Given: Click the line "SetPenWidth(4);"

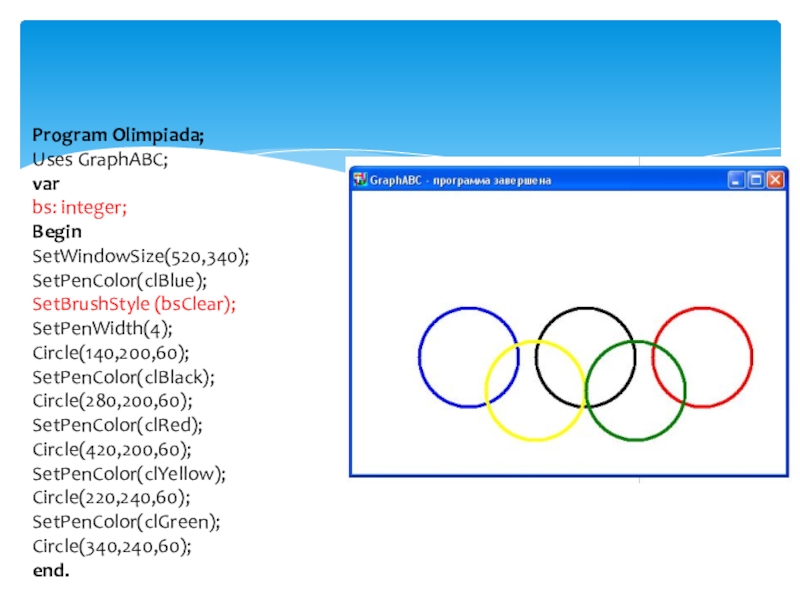Looking at the screenshot, I should [x=103, y=329].
